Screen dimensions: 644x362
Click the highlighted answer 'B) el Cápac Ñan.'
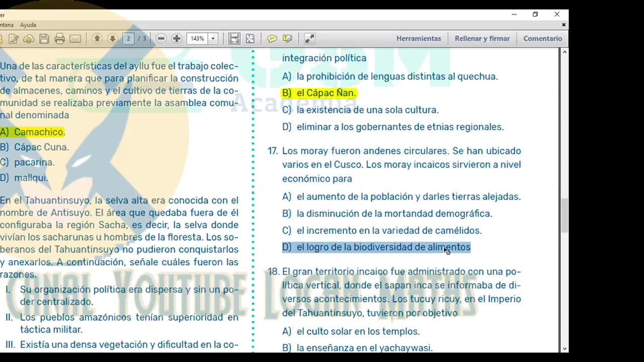pos(319,93)
